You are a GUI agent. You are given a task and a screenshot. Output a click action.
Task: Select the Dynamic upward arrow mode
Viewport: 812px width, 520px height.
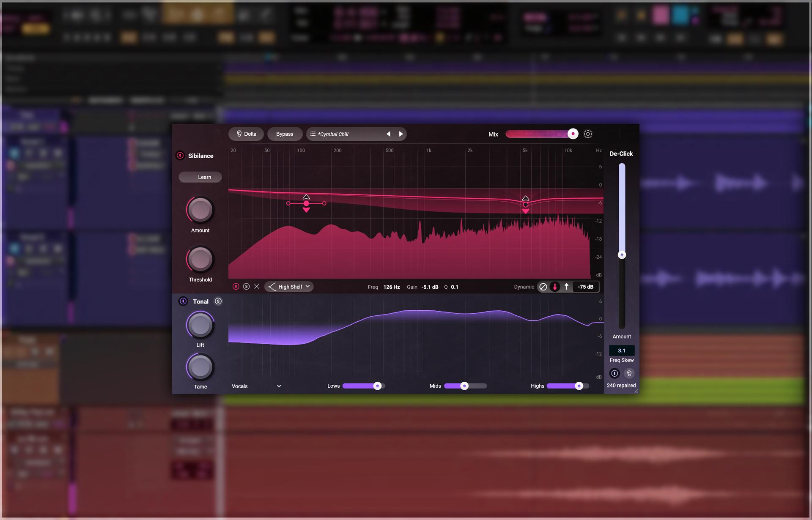tap(566, 287)
